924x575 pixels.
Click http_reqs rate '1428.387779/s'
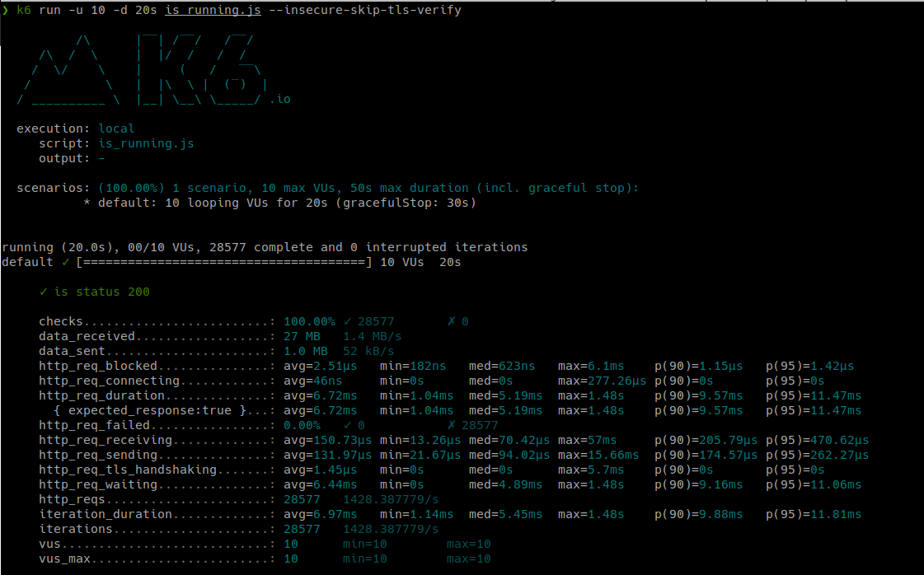[x=391, y=499]
